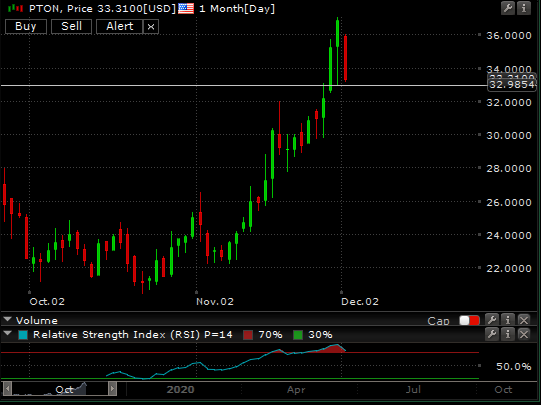Collapse the Volume panel triangle

(x=8, y=319)
